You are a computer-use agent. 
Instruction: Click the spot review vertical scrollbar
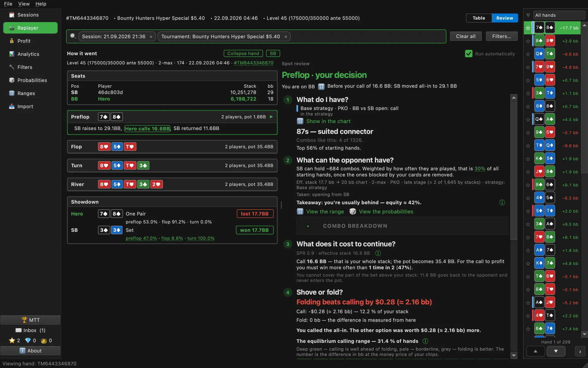point(514,226)
